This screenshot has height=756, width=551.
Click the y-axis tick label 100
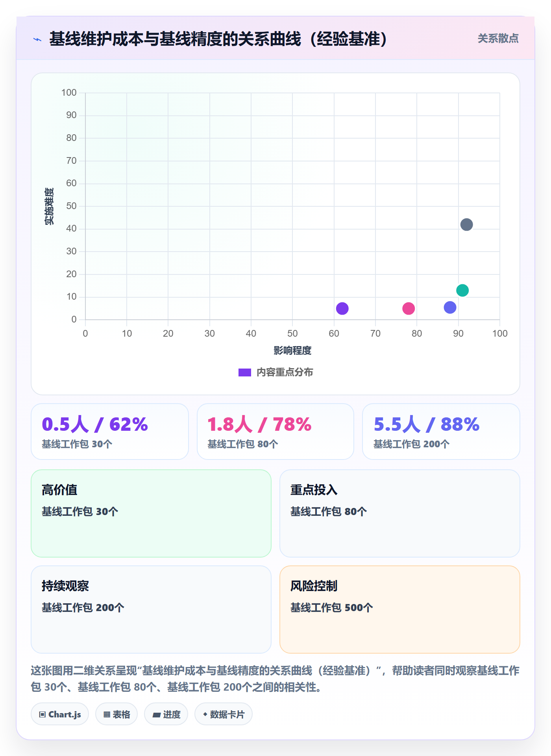69,93
